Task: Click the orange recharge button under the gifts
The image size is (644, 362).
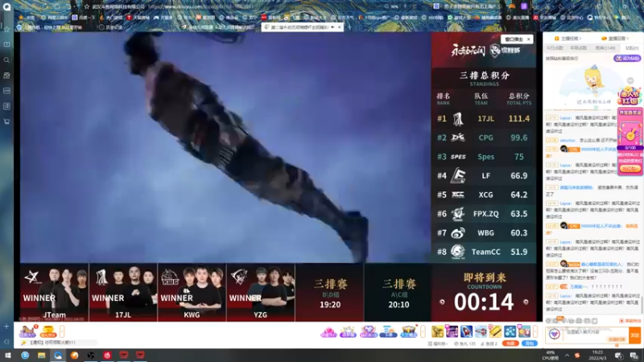Action: [510, 343]
